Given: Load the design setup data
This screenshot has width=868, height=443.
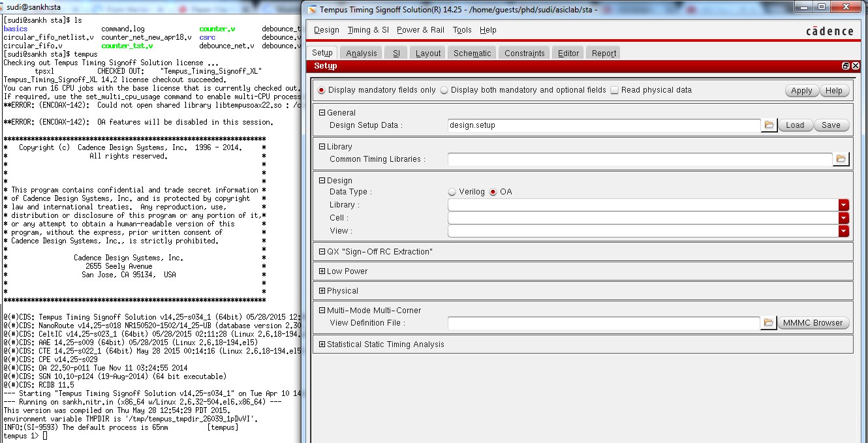Looking at the screenshot, I should coord(795,125).
